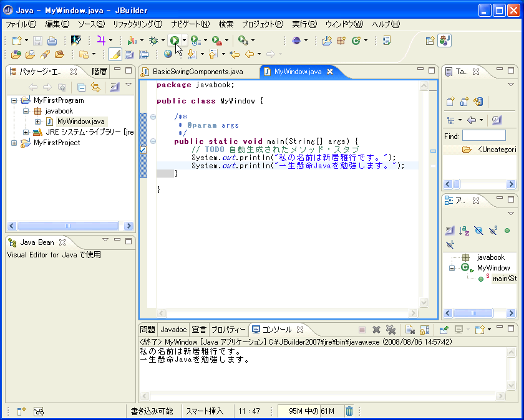The height and width of the screenshot is (420, 524).
Task: Select the Javadoc tab
Action: [x=173, y=330]
